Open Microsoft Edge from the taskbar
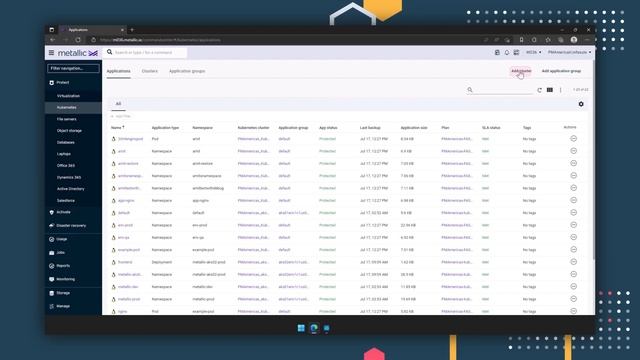Screen dimensions: 640x360 click(x=314, y=328)
